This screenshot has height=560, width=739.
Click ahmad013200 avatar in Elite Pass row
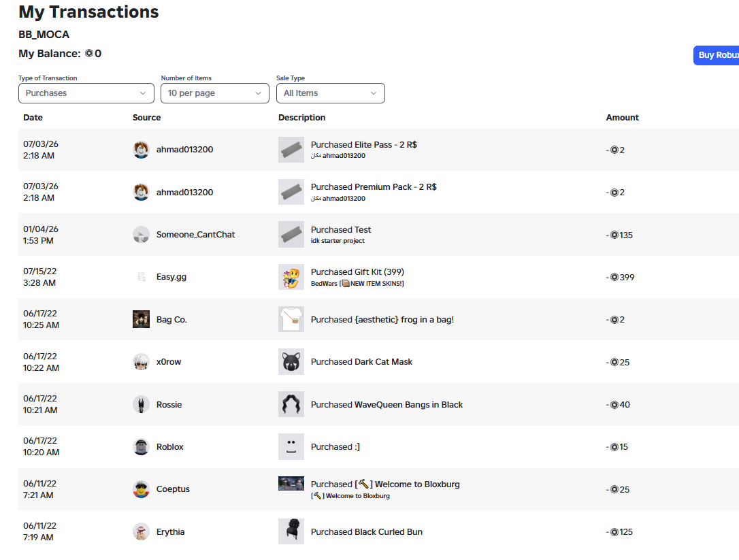[x=141, y=150]
